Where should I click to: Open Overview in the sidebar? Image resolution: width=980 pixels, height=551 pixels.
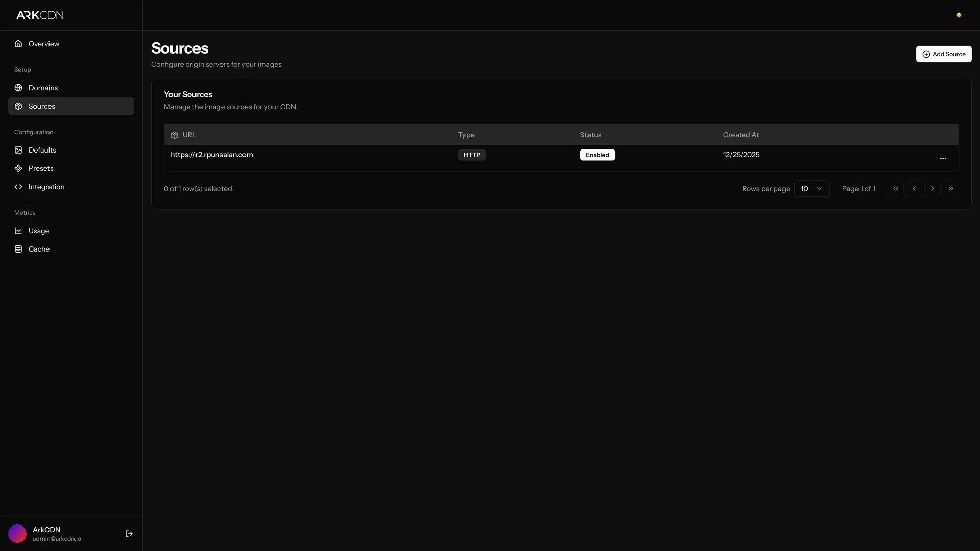(x=71, y=44)
